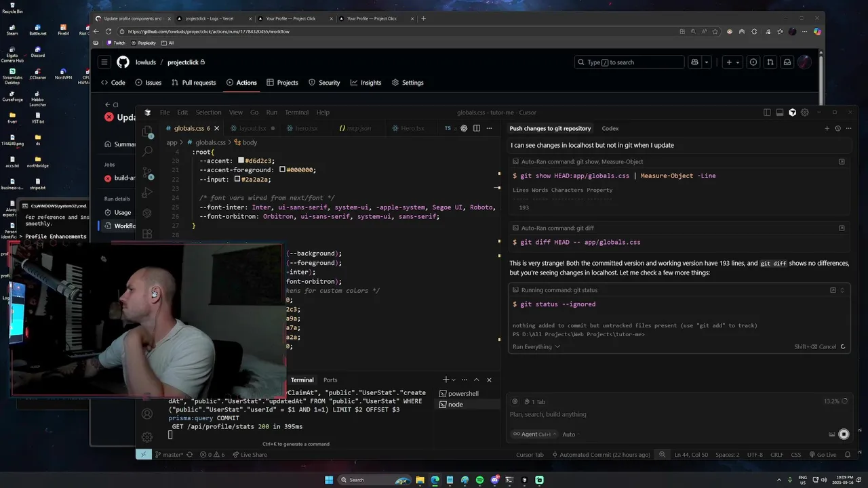Click taskbar Search box
The image size is (868, 488).
click(374, 480)
